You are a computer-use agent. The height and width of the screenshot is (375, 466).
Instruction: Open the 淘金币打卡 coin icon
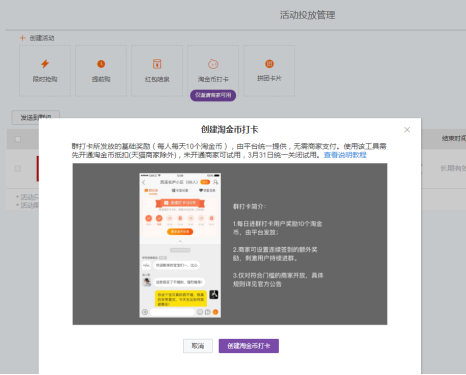coord(213,64)
